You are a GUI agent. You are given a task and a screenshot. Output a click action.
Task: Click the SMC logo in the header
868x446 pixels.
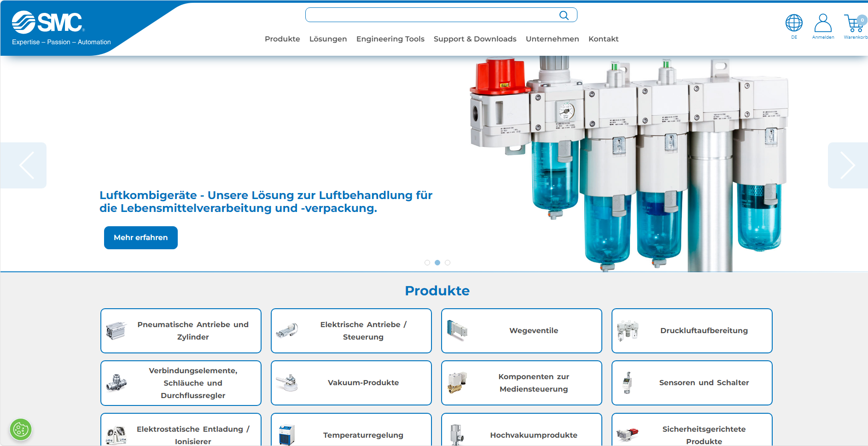48,22
